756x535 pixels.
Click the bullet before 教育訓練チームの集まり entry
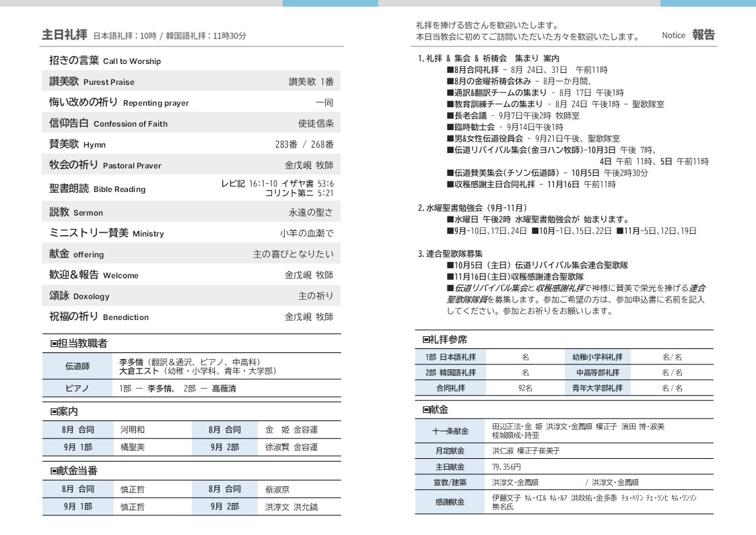click(450, 104)
